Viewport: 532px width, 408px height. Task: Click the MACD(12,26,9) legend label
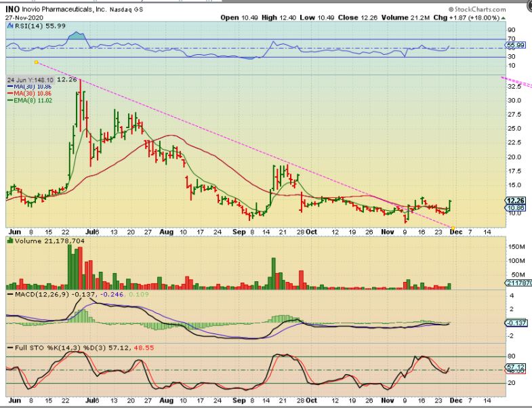point(41,294)
